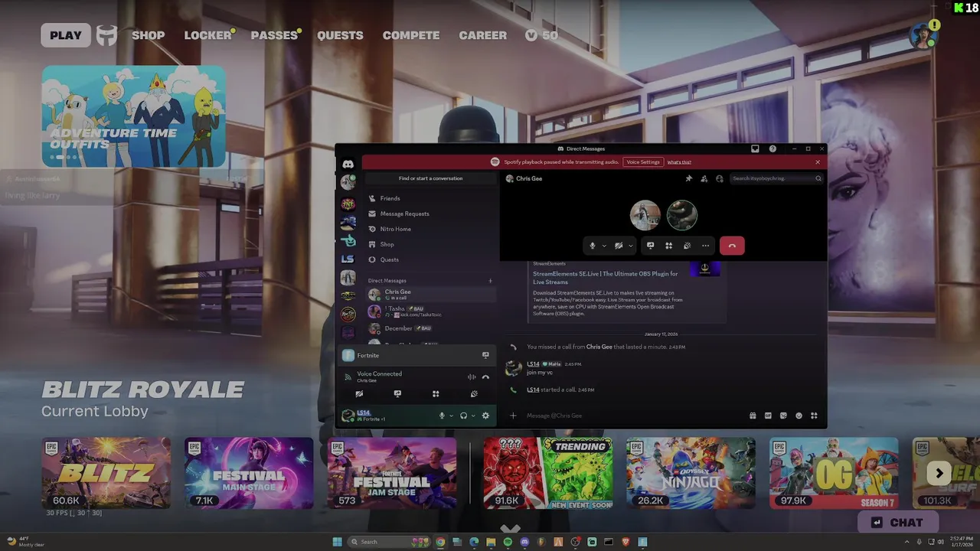Image resolution: width=980 pixels, height=551 pixels.
Task: Switch to LOCKER tab in Fortnite
Action: 207,35
